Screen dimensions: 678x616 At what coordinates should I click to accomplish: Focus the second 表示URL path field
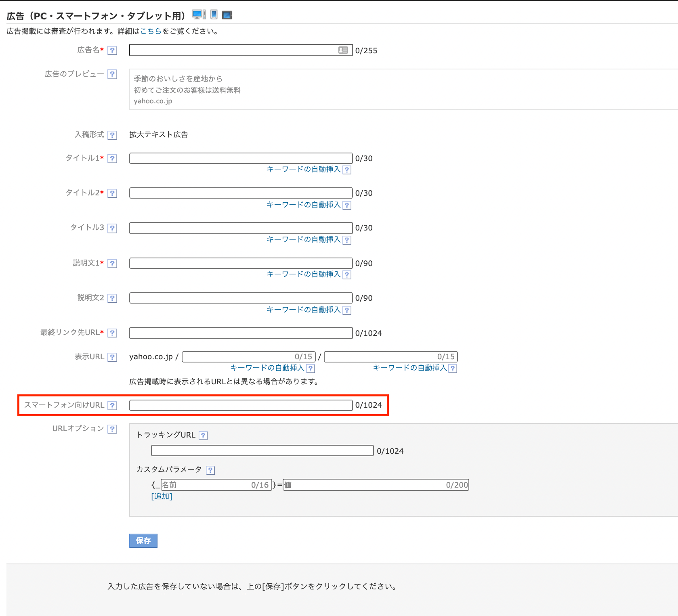391,357
